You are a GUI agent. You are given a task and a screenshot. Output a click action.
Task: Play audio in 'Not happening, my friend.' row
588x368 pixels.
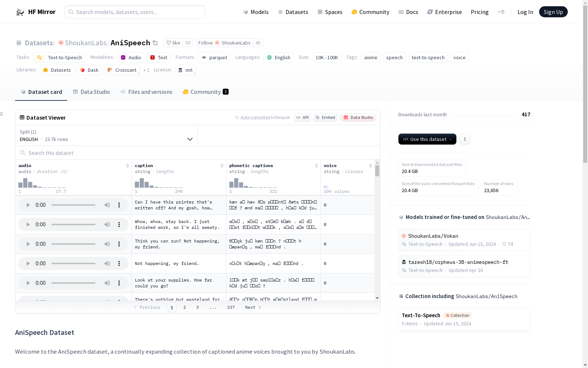coord(28,263)
